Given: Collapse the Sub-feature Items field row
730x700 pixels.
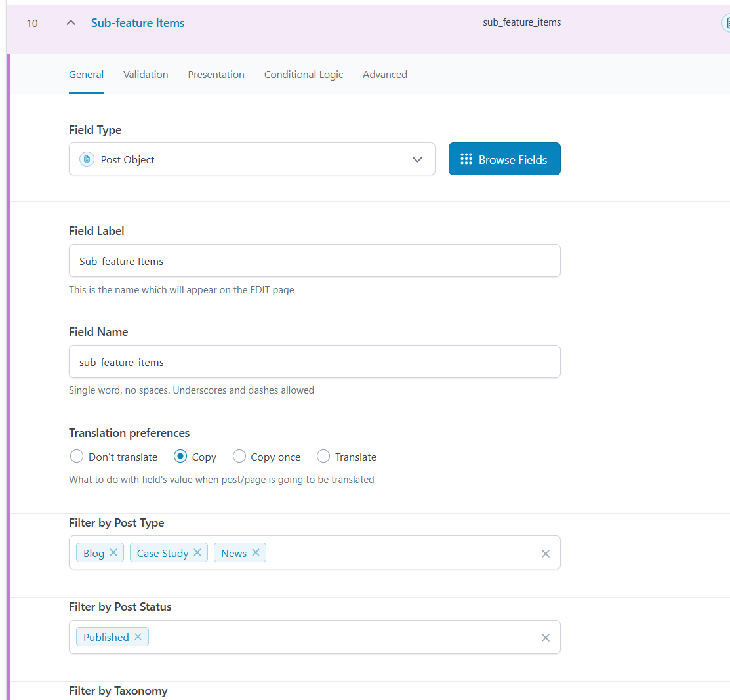Looking at the screenshot, I should (71, 23).
